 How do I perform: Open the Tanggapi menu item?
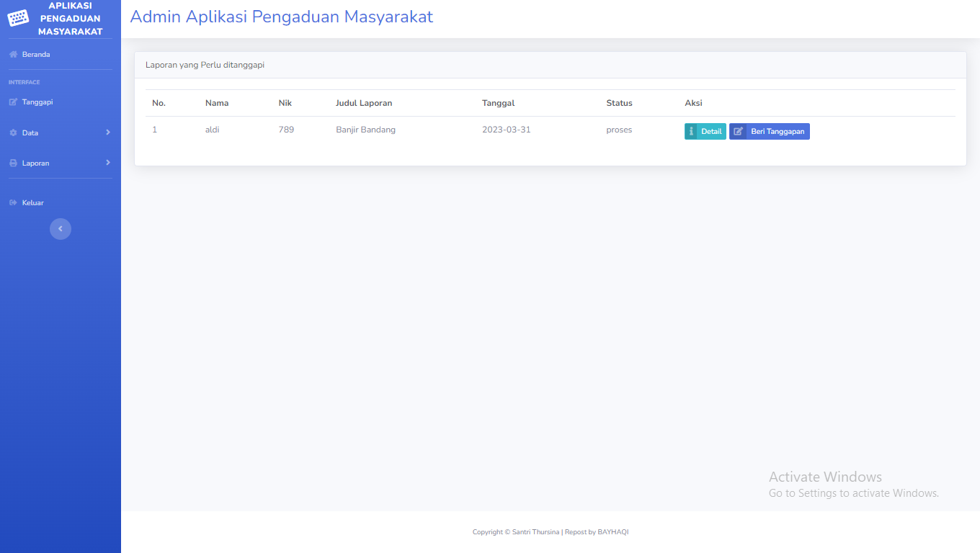point(61,102)
